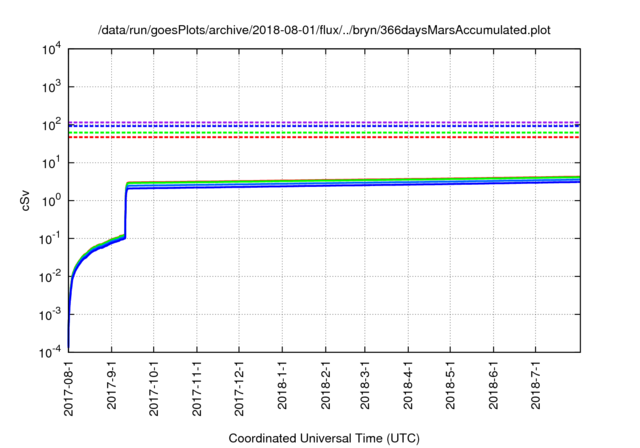640x448 pixels.
Task: Click the purple dashed limit line
Action: pyautogui.click(x=324, y=122)
